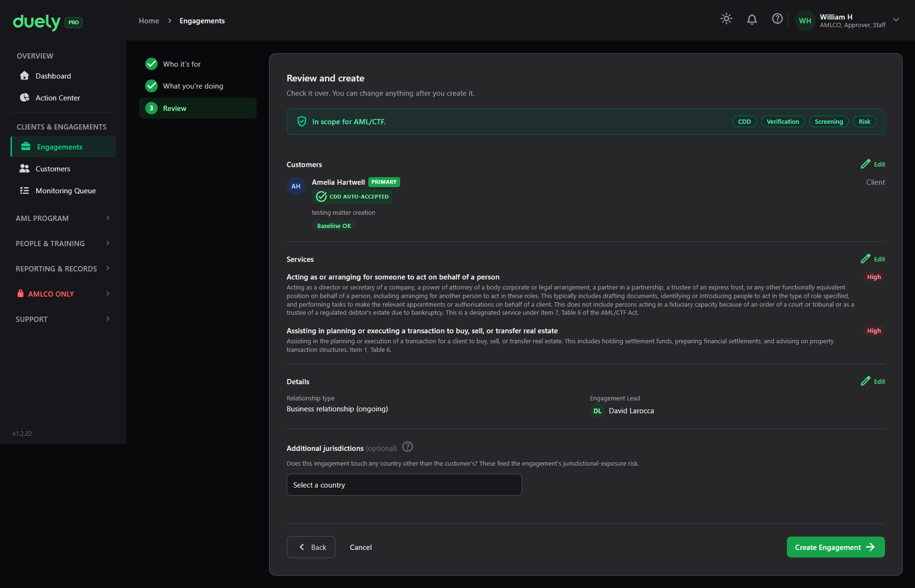Expand the REPORTING & RECORDS section
The width and height of the screenshot is (915, 588).
[63, 269]
